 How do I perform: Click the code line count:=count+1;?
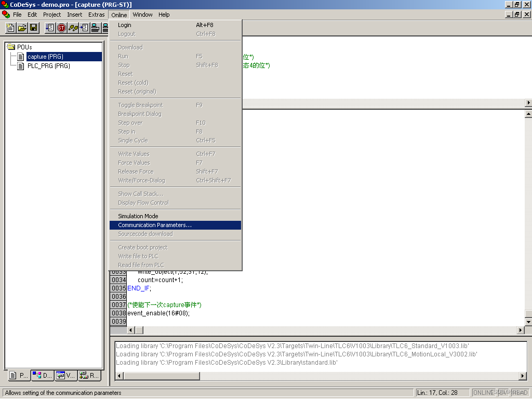pos(160,280)
